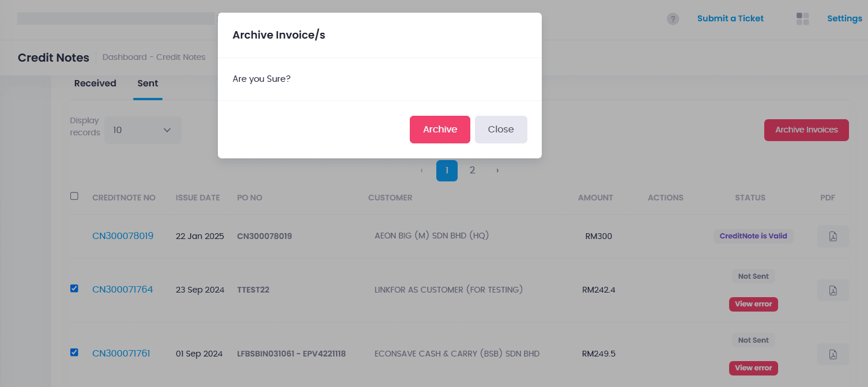Go to next page arrow
Viewport: 868px width, 387px height.
(x=497, y=170)
